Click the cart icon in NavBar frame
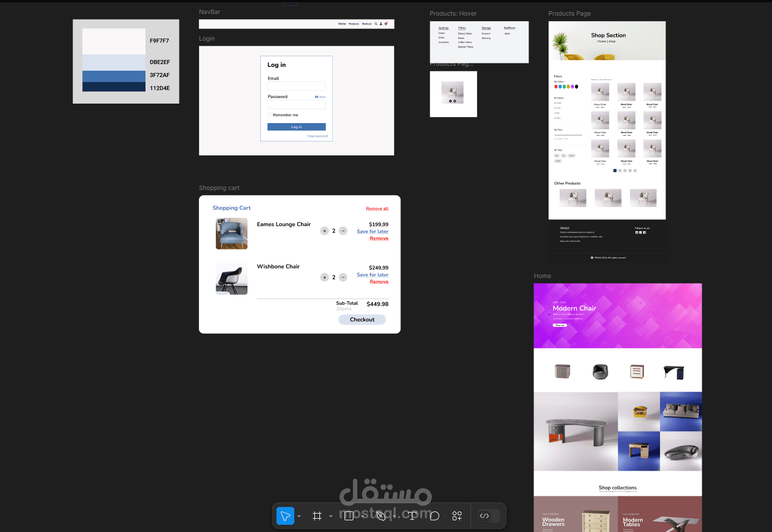Viewport: 772px width, 532px height. 386,24
